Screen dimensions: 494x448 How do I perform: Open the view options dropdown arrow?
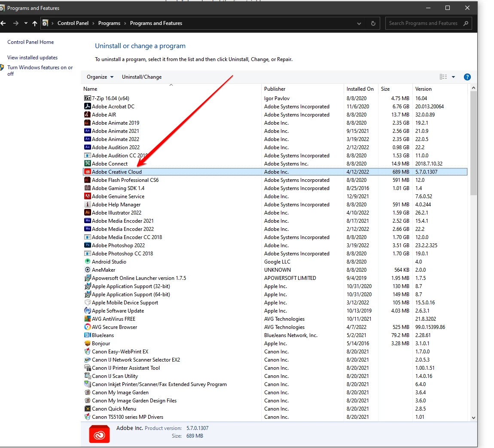453,77
